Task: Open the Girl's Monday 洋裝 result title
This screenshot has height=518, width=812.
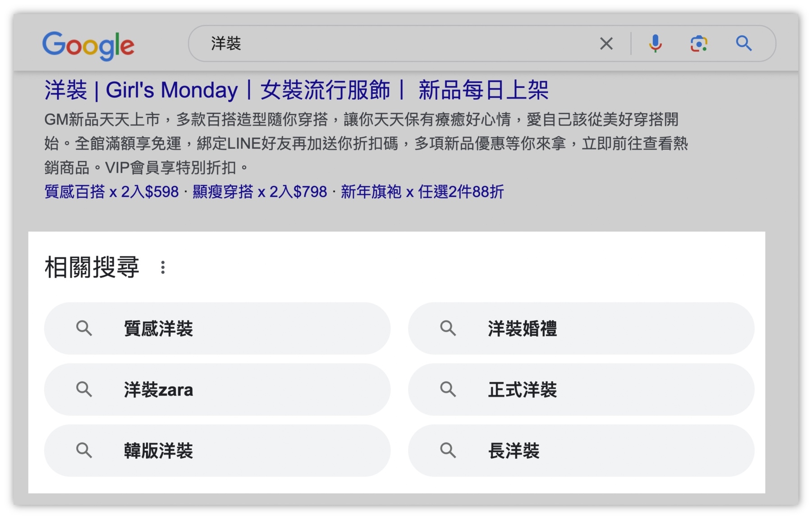Action: coord(296,90)
